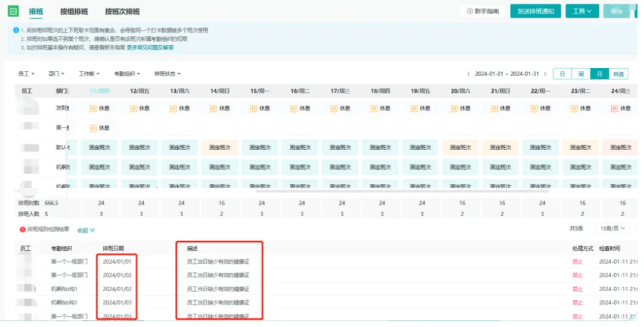The height and width of the screenshot is (327, 644).
Task: Click top row rest icon under 21/周日
Action: click(494, 108)
